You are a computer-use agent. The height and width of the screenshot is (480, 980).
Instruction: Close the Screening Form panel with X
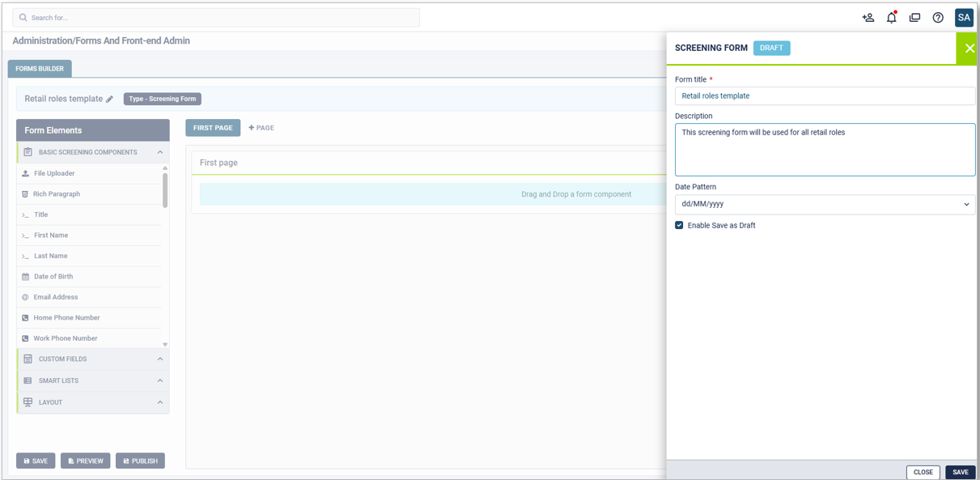pos(969,49)
